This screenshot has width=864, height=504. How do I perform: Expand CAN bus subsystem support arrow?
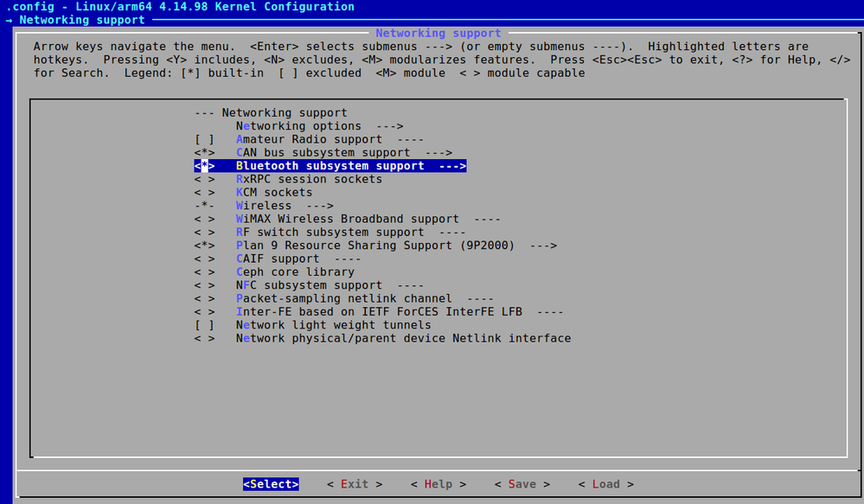coord(438,152)
